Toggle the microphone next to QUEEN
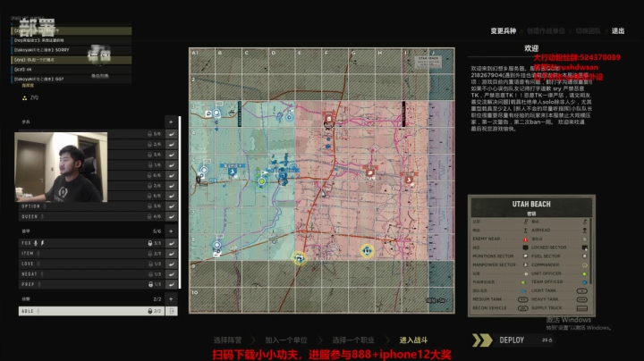This screenshot has width=644, height=361. (x=43, y=216)
